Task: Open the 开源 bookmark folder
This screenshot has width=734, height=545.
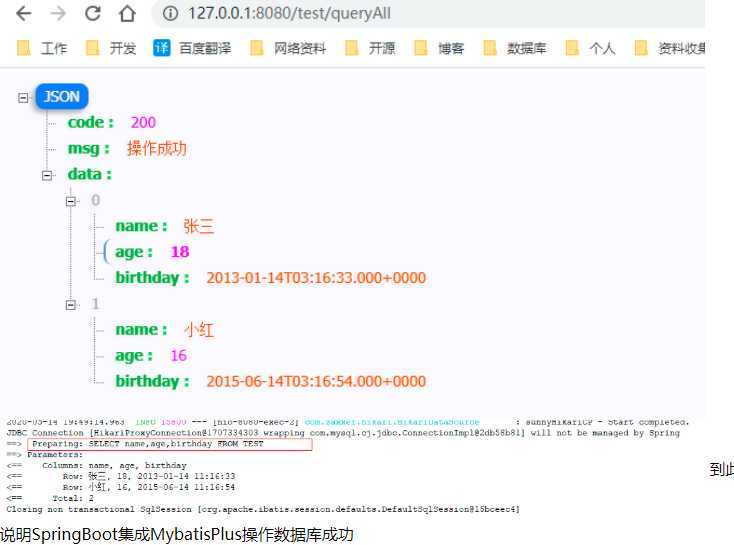Action: pyautogui.click(x=370, y=48)
